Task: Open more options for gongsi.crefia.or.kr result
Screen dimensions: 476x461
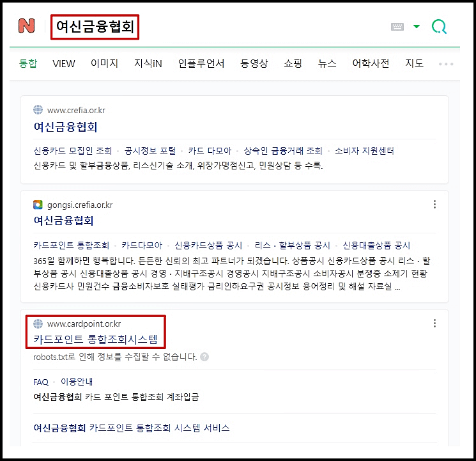Action: [434, 204]
